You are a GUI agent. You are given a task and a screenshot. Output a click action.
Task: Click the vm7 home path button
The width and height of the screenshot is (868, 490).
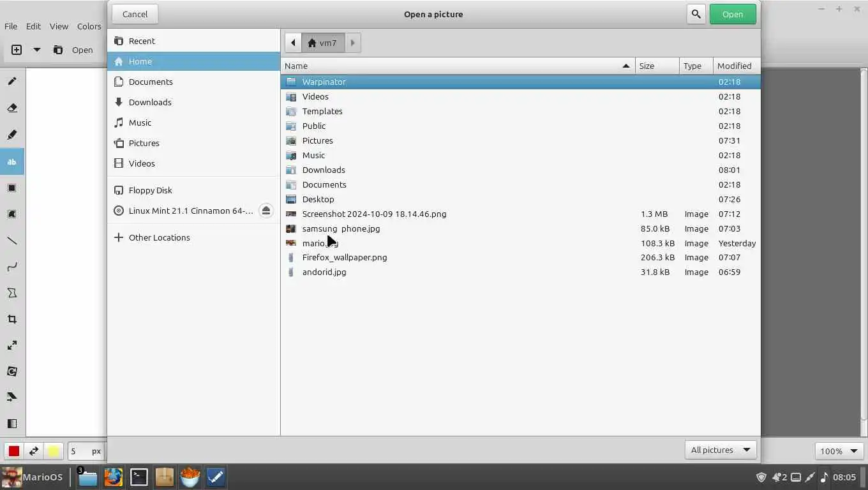tap(323, 43)
